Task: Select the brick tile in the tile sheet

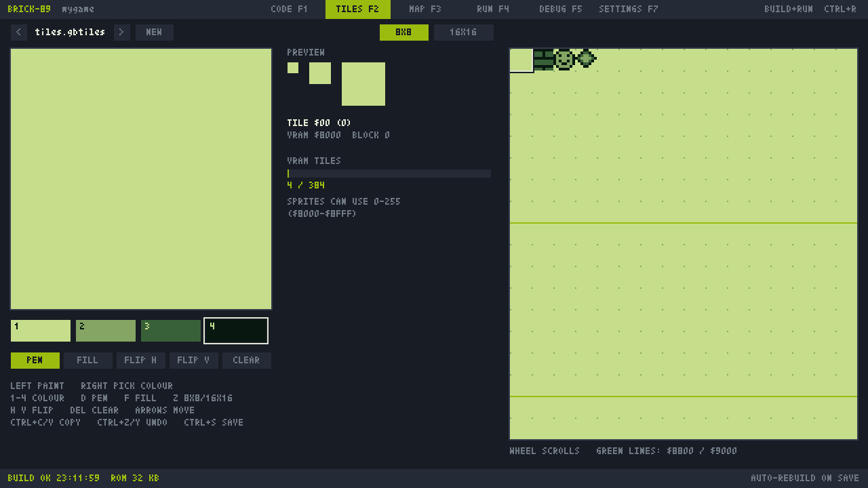Action: pyautogui.click(x=543, y=60)
